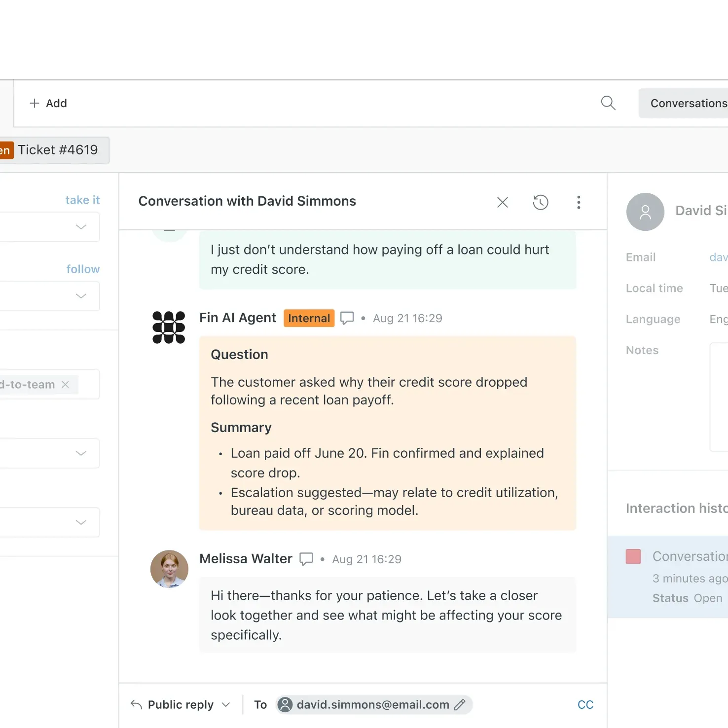Click Melissa Walter's avatar photo
The width and height of the screenshot is (728, 728).
pos(169,569)
